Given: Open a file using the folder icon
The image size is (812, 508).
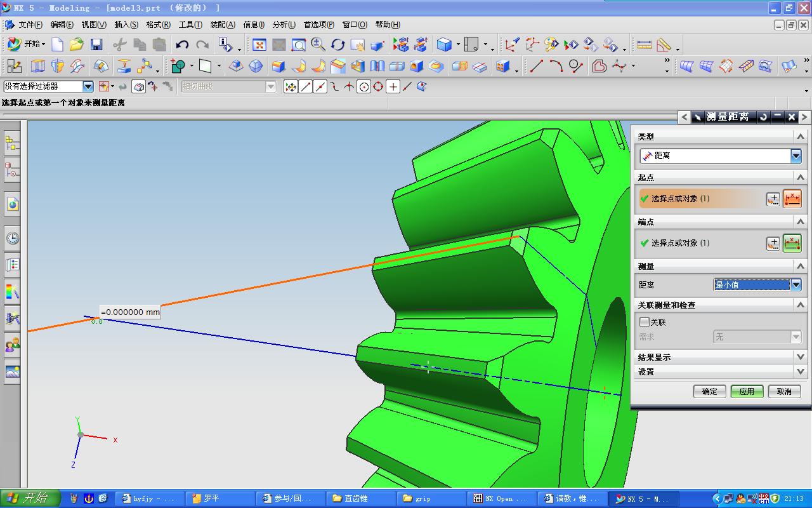Looking at the screenshot, I should (77, 44).
